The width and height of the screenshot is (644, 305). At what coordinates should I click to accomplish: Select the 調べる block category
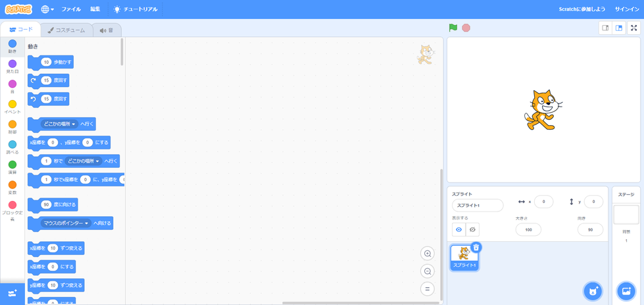coord(12,147)
